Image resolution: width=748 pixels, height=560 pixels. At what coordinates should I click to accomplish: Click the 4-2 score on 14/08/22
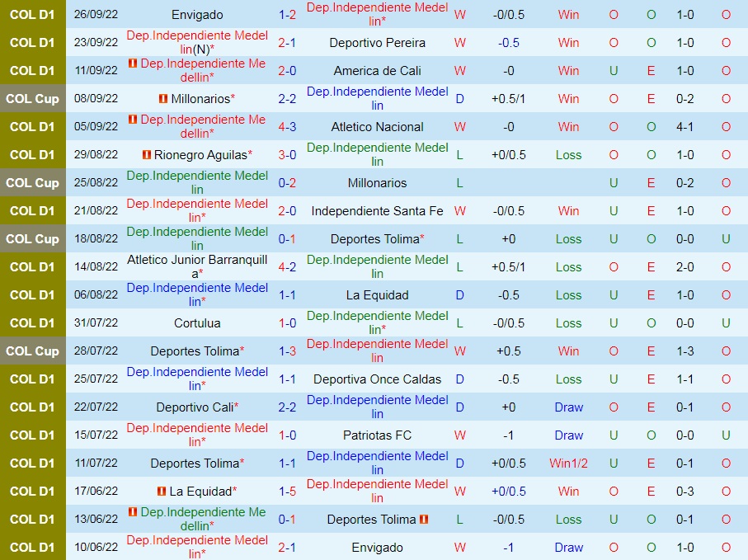point(287,267)
